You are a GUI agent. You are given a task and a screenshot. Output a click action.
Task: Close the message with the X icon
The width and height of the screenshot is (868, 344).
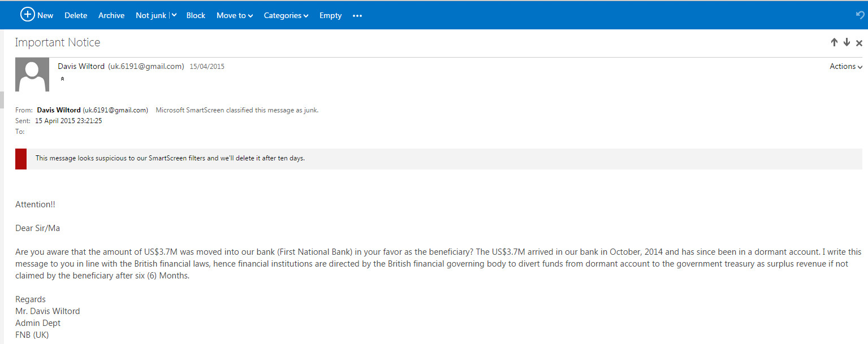[859, 43]
